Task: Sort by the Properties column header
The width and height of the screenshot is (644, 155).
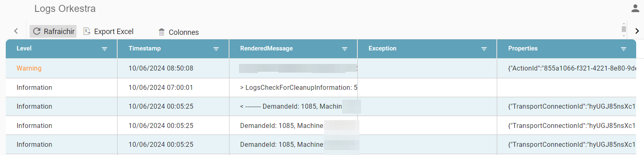Action: click(523, 48)
